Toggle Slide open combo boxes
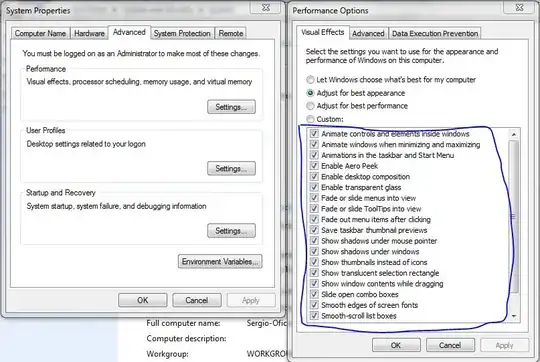 point(314,294)
